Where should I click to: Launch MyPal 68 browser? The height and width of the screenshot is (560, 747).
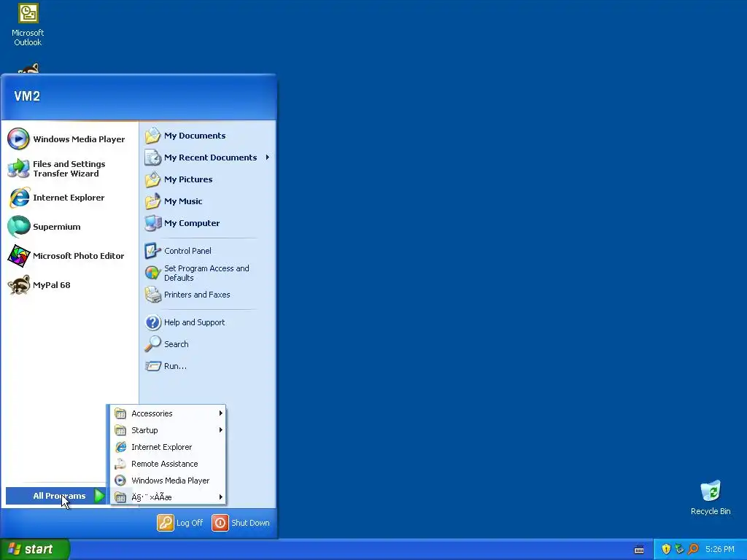coord(69,285)
